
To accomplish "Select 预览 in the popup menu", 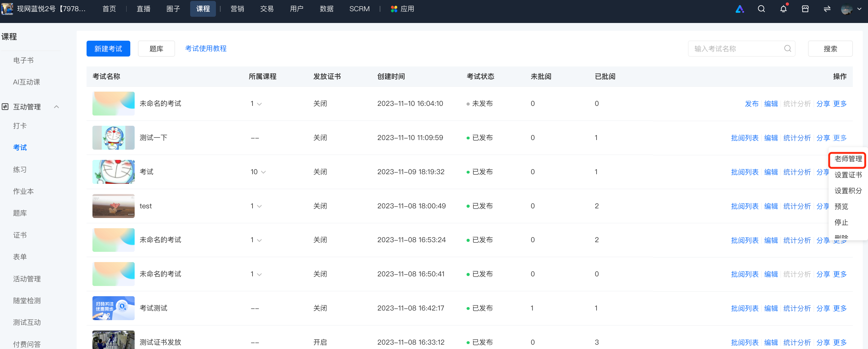I will pos(841,206).
